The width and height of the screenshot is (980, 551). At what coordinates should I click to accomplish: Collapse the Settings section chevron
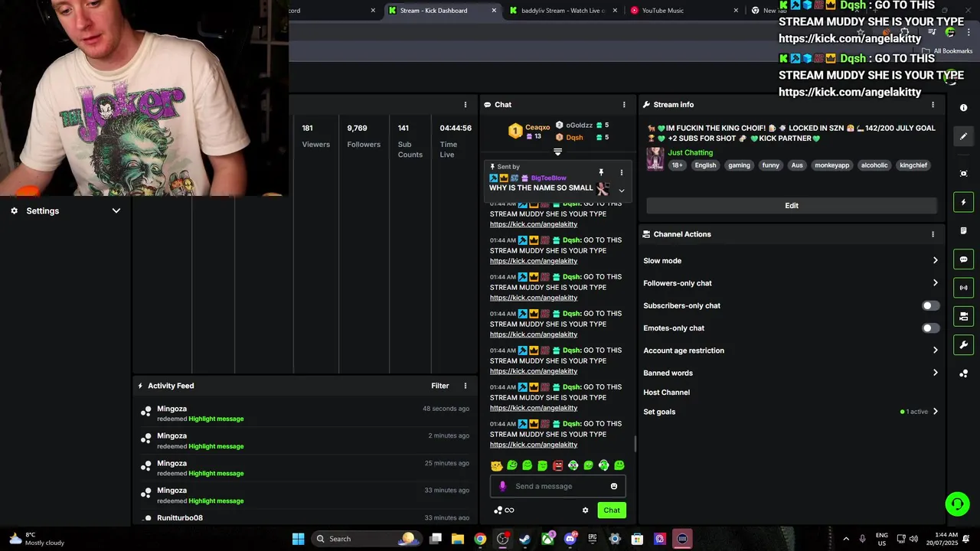pyautogui.click(x=116, y=210)
